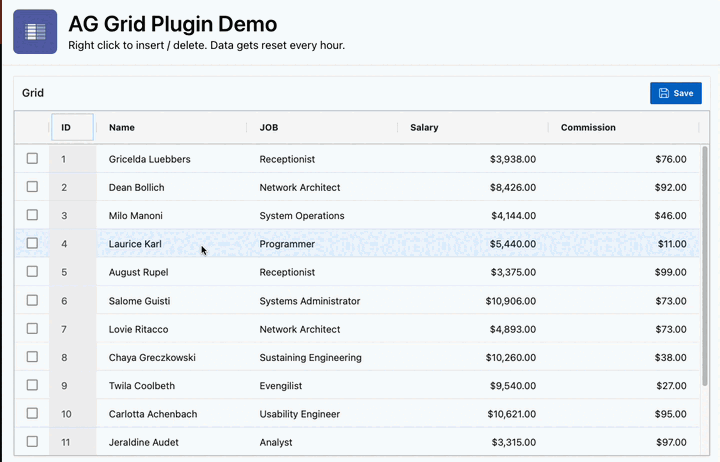The image size is (720, 462).
Task: Click the ID cell showing 10
Action: coord(73,414)
